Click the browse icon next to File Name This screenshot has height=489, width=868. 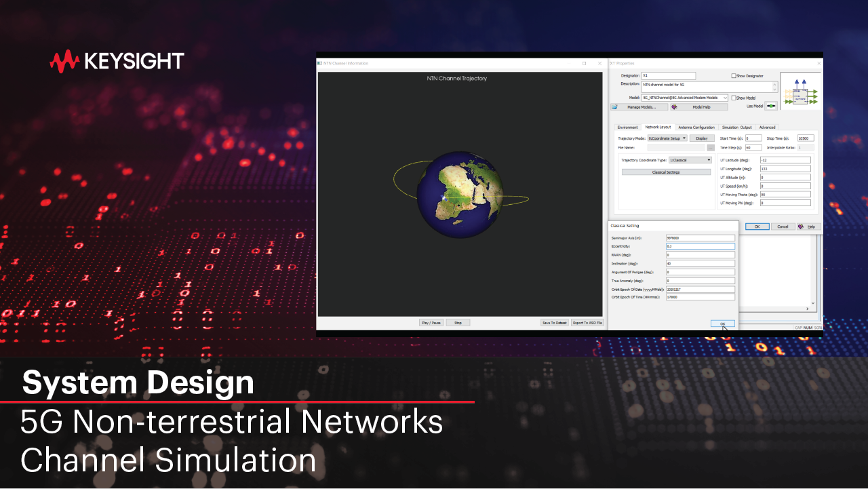click(710, 147)
